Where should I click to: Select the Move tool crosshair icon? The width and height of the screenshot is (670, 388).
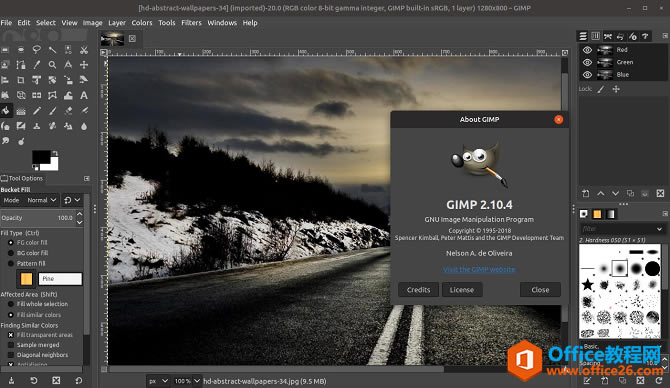click(84, 65)
